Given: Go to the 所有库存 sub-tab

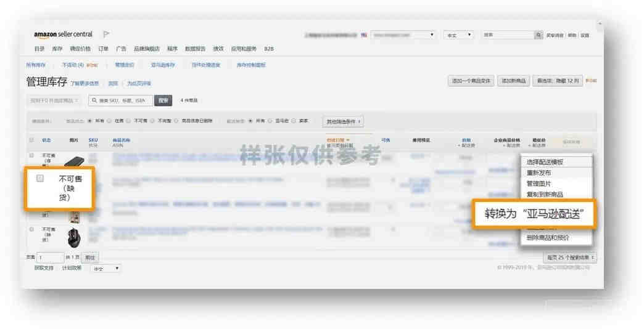Looking at the screenshot, I should 36,65.
